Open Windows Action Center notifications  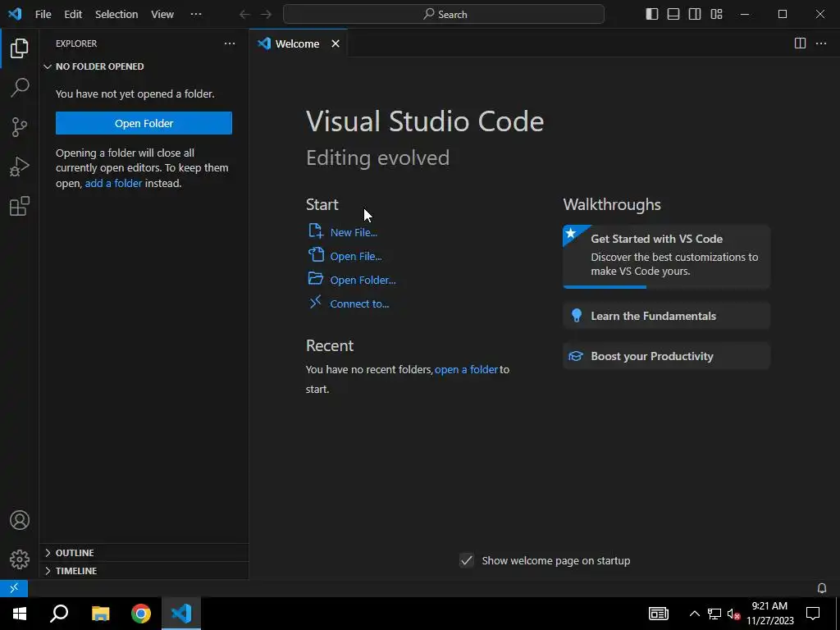tap(813, 614)
